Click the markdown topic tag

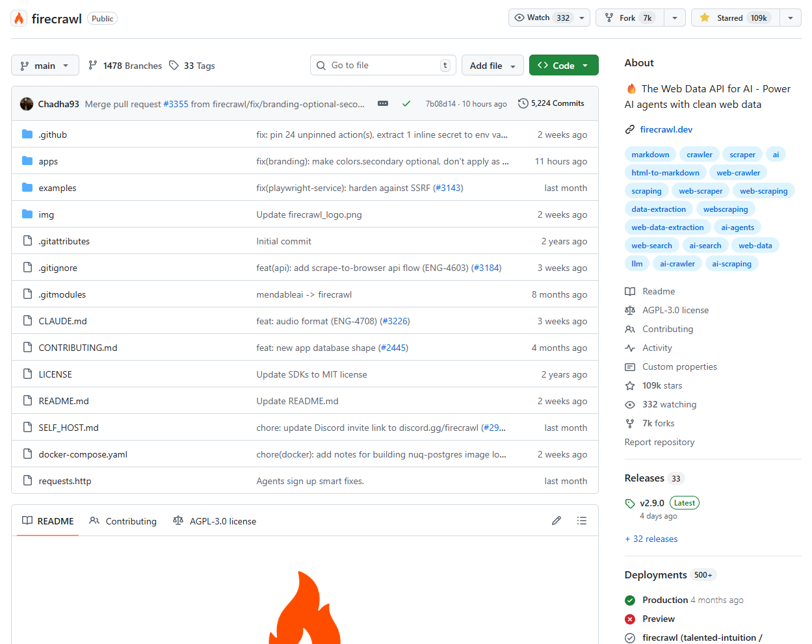coord(650,155)
